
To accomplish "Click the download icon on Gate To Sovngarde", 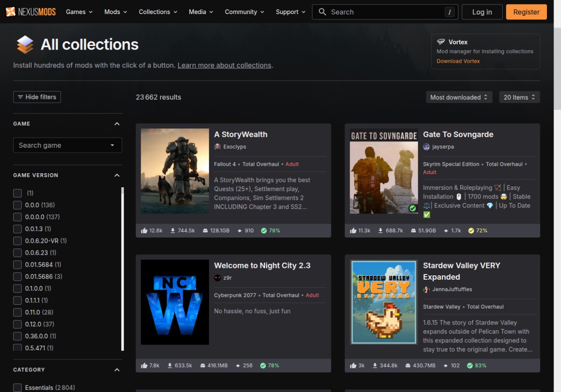I will [381, 231].
